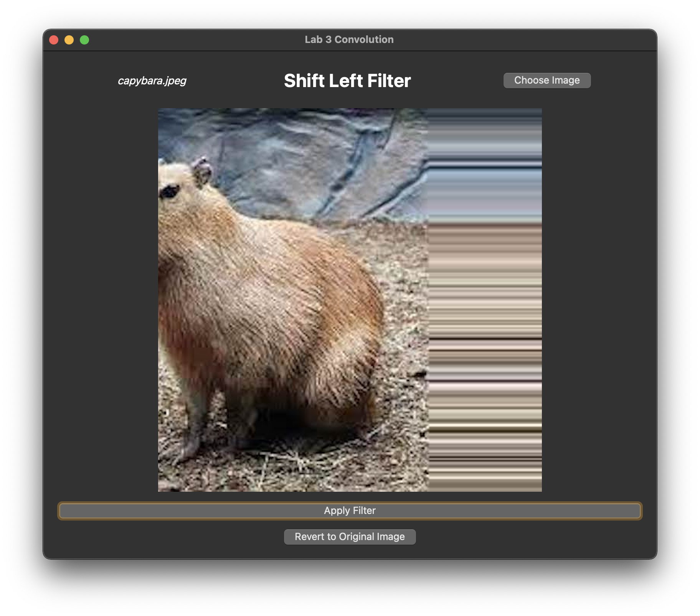The image size is (700, 616).
Task: Click the capybara's ear in the image
Action: pyautogui.click(x=202, y=171)
